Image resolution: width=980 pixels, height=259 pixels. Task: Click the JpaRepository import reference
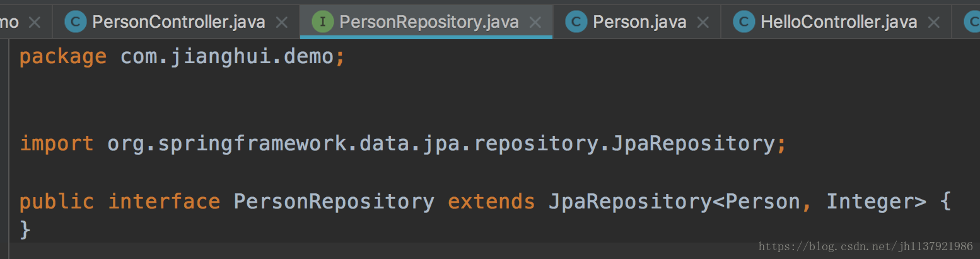point(694,144)
